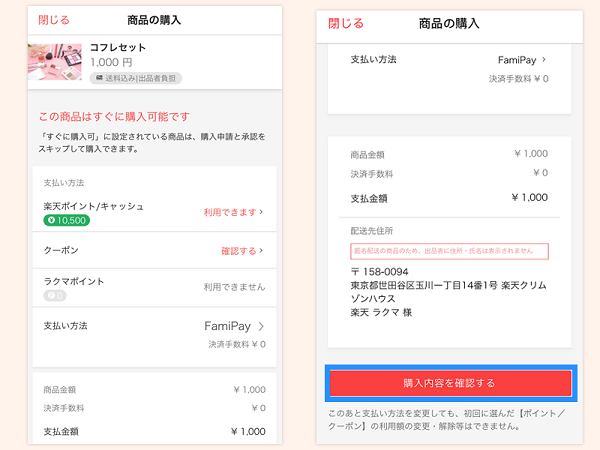Screen dimensions: 600x450
Task: Tap the gray P 0 Rakuma points badge
Action: pos(55,295)
